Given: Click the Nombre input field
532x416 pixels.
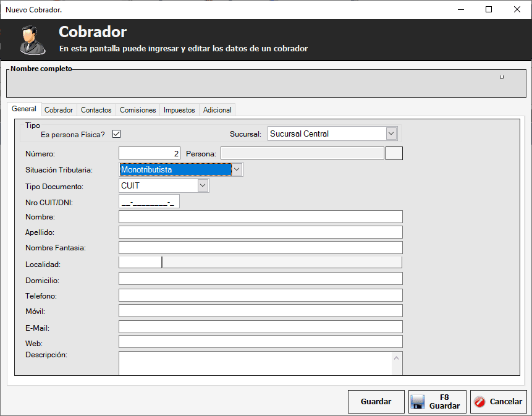Looking at the screenshot, I should [x=260, y=217].
